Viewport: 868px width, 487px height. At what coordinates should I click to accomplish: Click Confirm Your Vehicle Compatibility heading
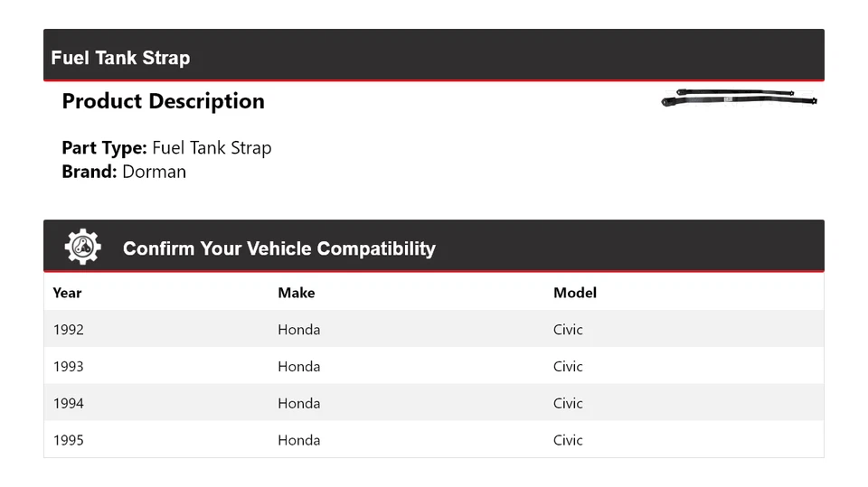[x=278, y=248]
